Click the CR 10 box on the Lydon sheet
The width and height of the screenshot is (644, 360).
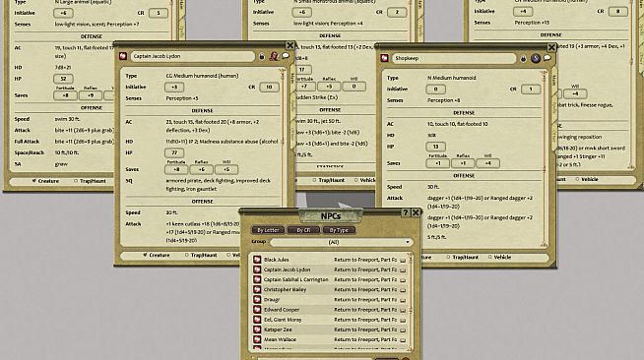(269, 87)
